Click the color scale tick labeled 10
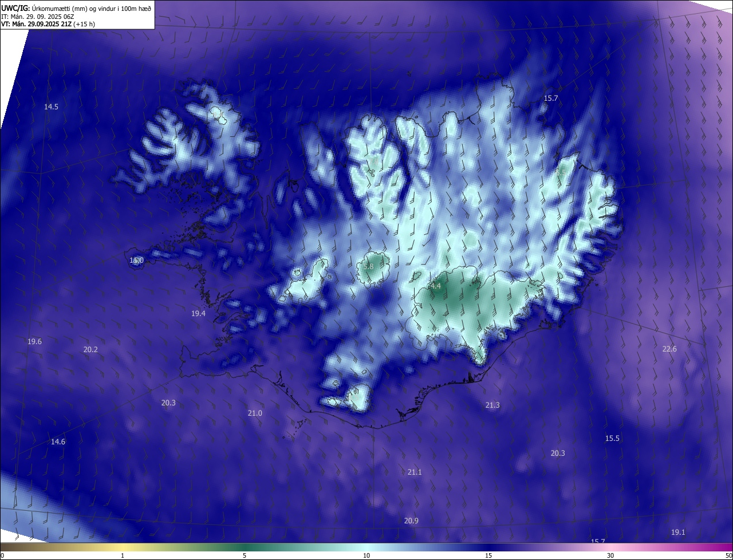 pos(366,556)
